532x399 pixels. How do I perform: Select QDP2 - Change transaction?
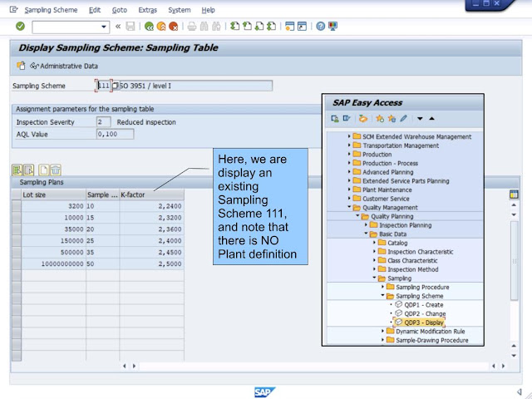click(425, 313)
